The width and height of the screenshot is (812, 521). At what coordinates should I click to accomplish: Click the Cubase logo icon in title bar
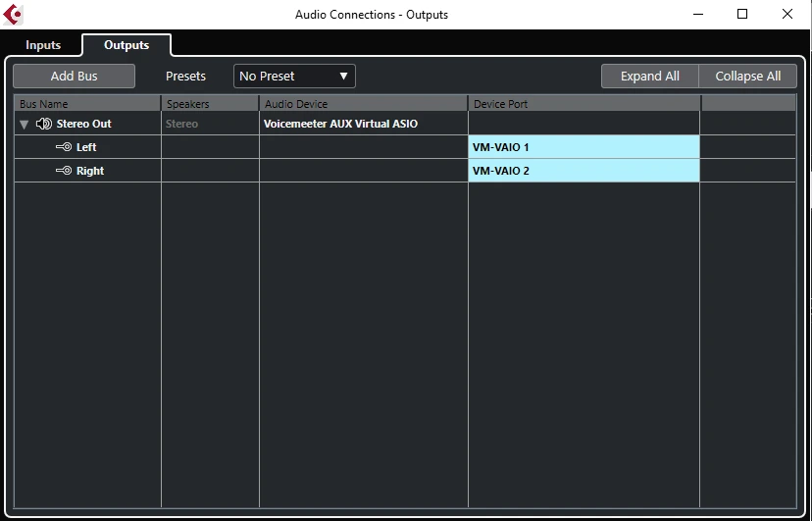(x=13, y=15)
